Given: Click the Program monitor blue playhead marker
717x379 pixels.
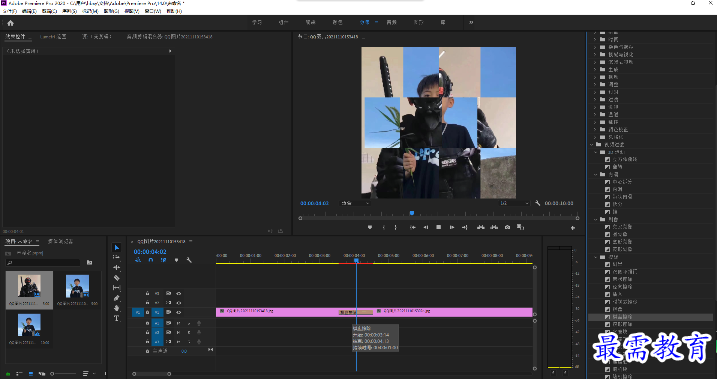Looking at the screenshot, I should pyautogui.click(x=412, y=213).
